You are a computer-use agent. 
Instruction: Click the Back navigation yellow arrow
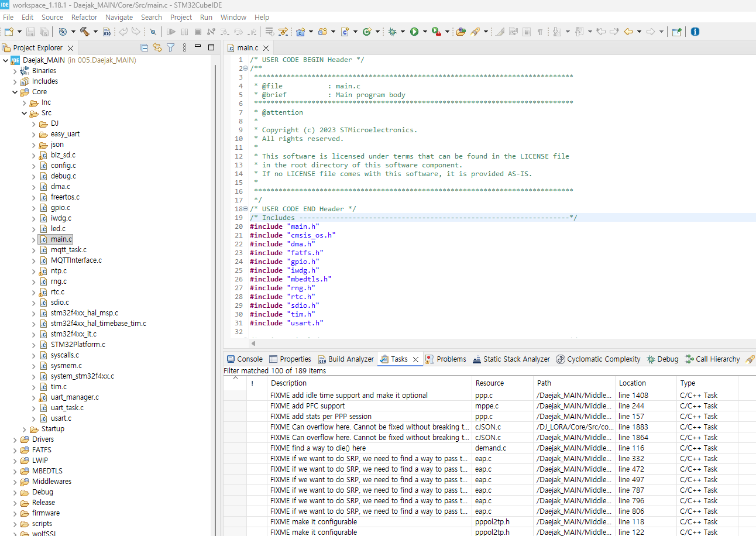click(628, 32)
